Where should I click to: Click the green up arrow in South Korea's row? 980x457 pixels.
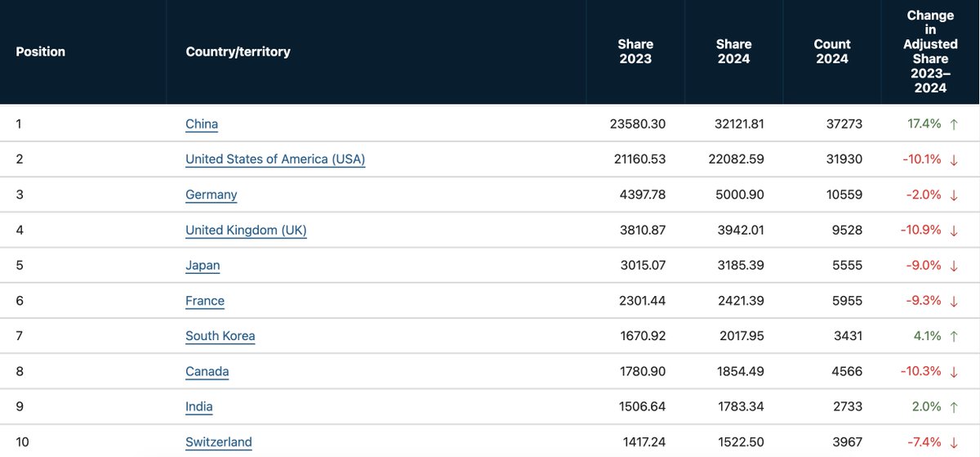tap(953, 336)
